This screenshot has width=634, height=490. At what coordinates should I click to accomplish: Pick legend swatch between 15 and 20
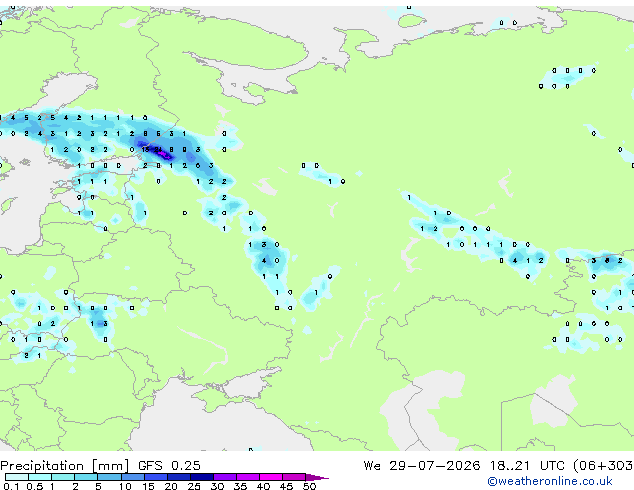(155, 477)
